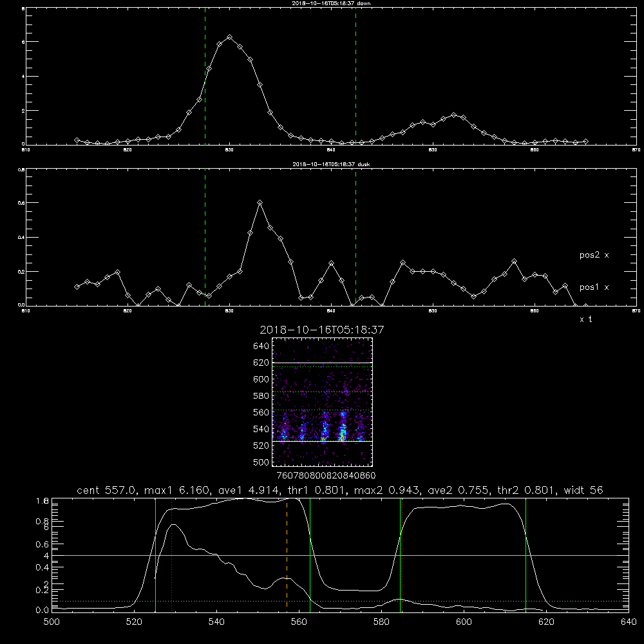The height and width of the screenshot is (644, 644).
Task: Select the spectrogram image panel
Action: [322, 402]
